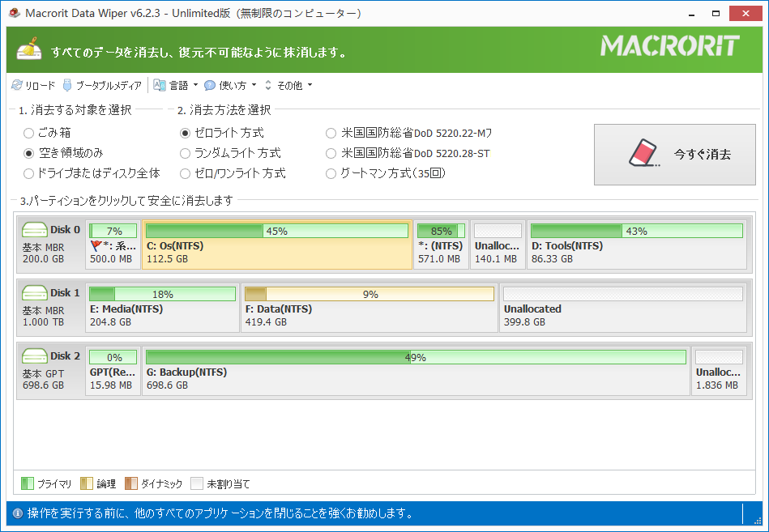Click the bootable media USB icon
The height and width of the screenshot is (532, 769).
click(x=67, y=85)
